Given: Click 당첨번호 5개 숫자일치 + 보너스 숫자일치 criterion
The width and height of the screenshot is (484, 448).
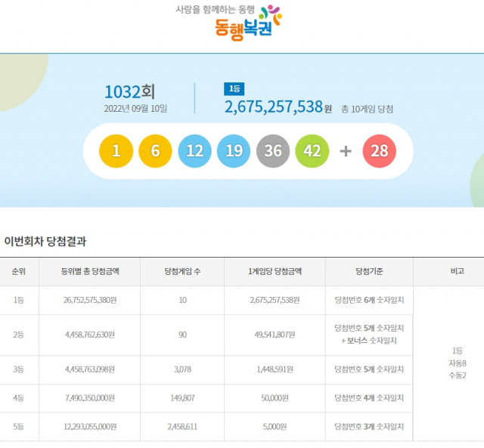Looking at the screenshot, I should point(369,335).
